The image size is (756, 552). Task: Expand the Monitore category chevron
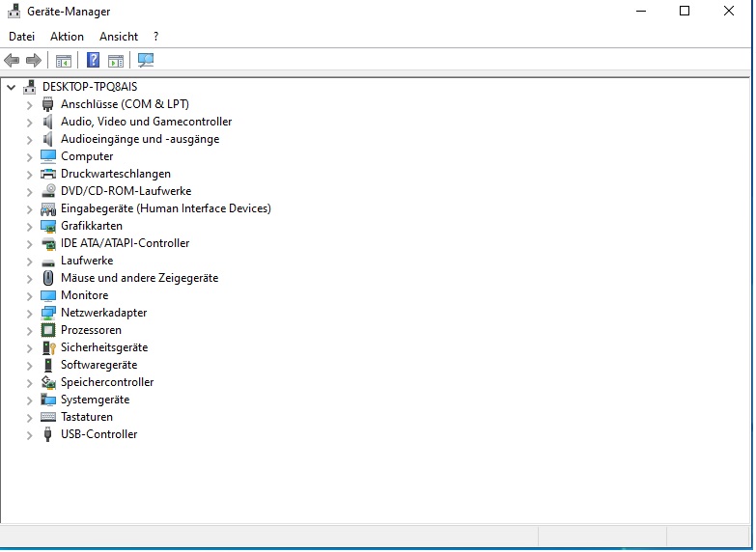(x=29, y=296)
